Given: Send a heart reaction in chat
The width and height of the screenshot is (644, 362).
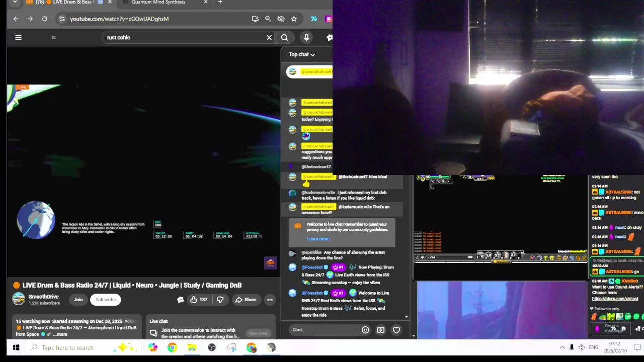Looking at the screenshot, I should [396, 330].
